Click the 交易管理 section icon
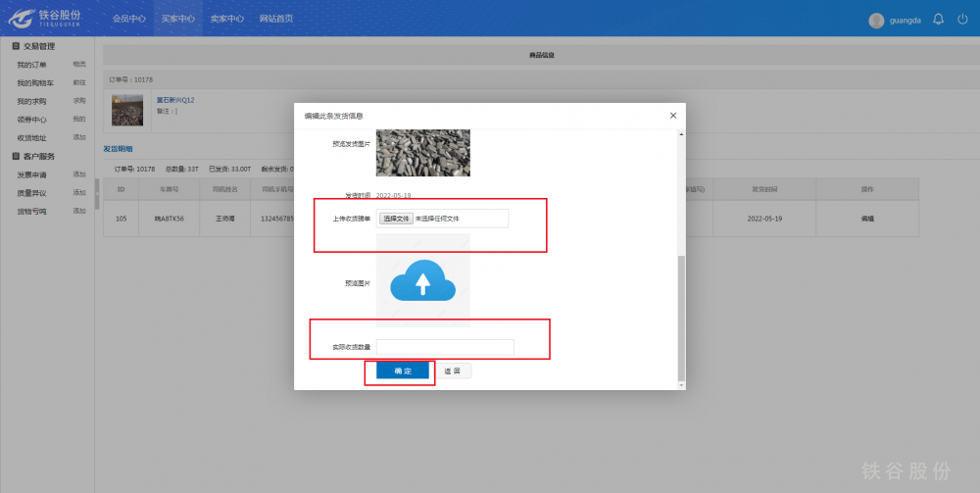The height and width of the screenshot is (493, 980). pyautogui.click(x=16, y=46)
